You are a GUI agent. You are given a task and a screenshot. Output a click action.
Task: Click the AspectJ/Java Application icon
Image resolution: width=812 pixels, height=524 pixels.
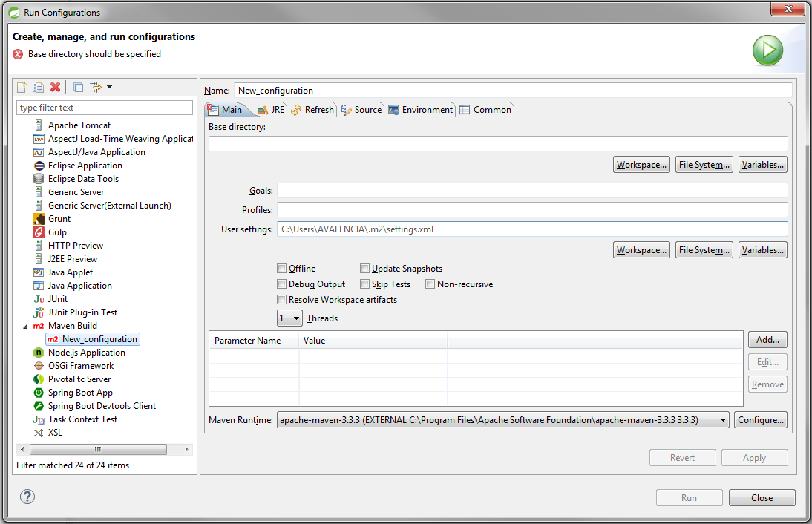tap(39, 152)
